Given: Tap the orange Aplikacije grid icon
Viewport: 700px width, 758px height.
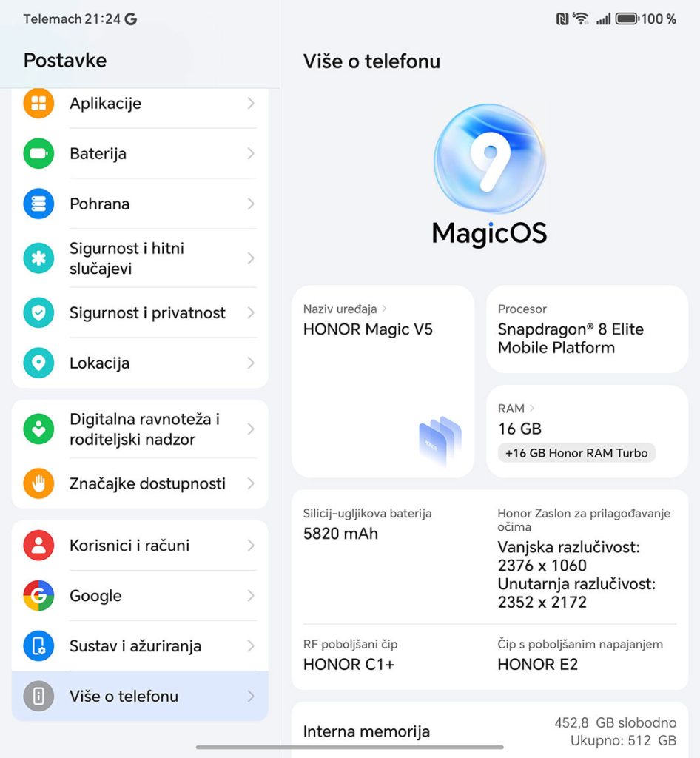Looking at the screenshot, I should (38, 103).
